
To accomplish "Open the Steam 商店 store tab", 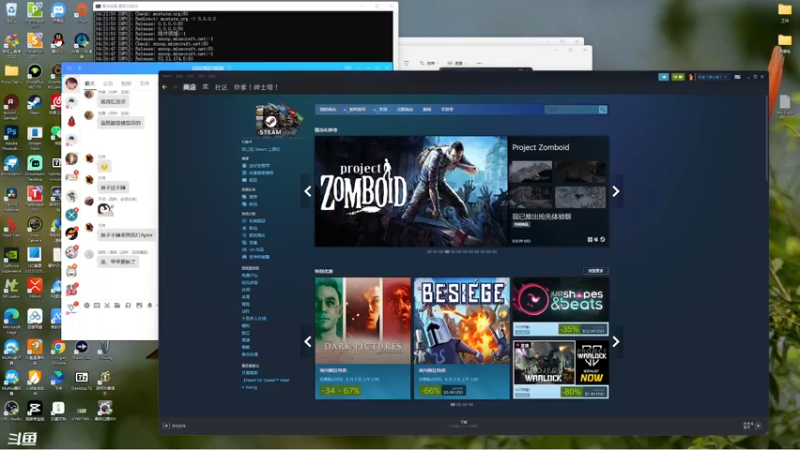I will 189,87.
